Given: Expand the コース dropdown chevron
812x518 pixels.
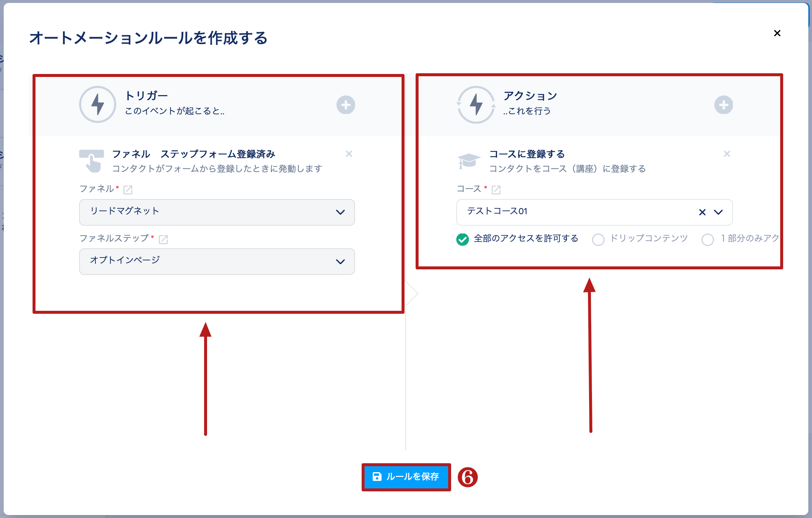Looking at the screenshot, I should pos(718,212).
